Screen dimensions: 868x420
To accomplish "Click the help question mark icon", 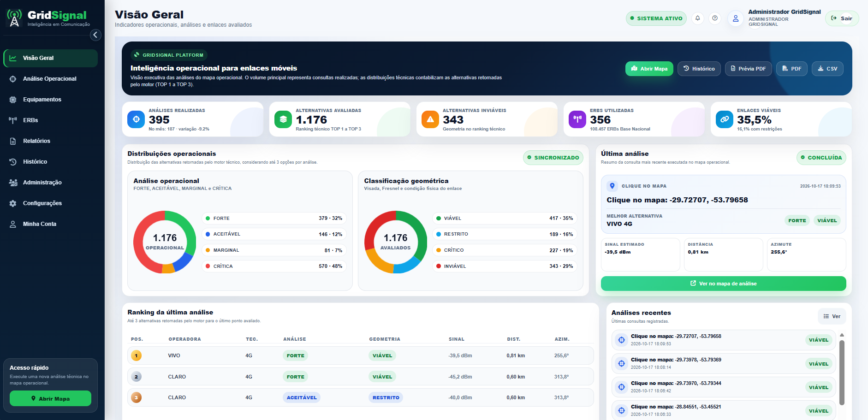I will [x=715, y=18].
